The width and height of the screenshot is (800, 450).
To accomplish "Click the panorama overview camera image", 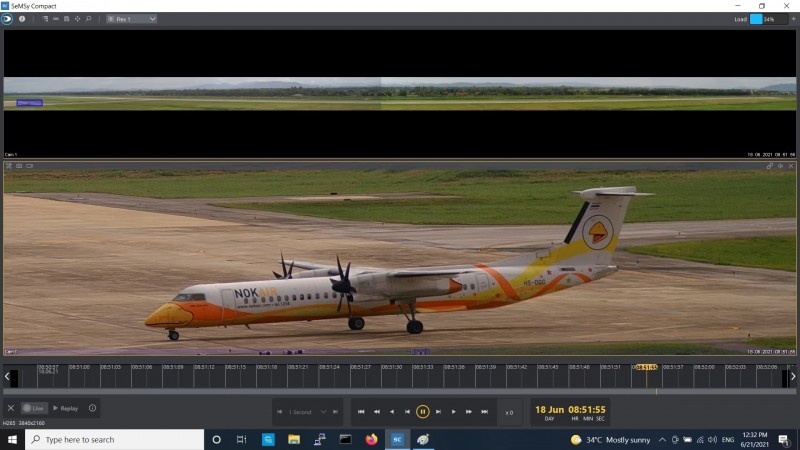I will tap(399, 93).
